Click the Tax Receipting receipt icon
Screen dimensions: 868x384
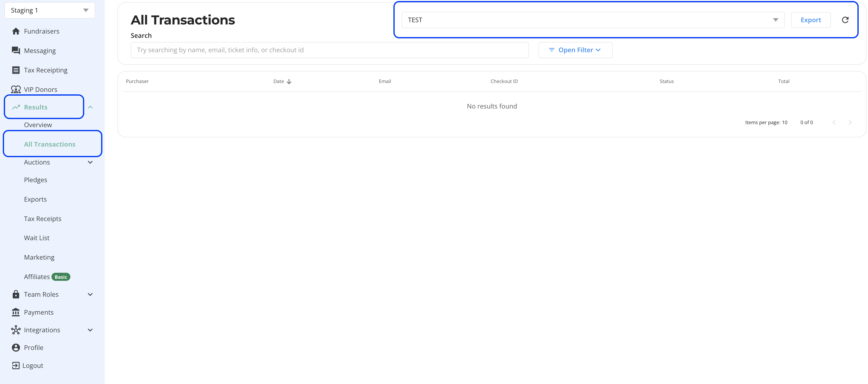click(x=16, y=70)
